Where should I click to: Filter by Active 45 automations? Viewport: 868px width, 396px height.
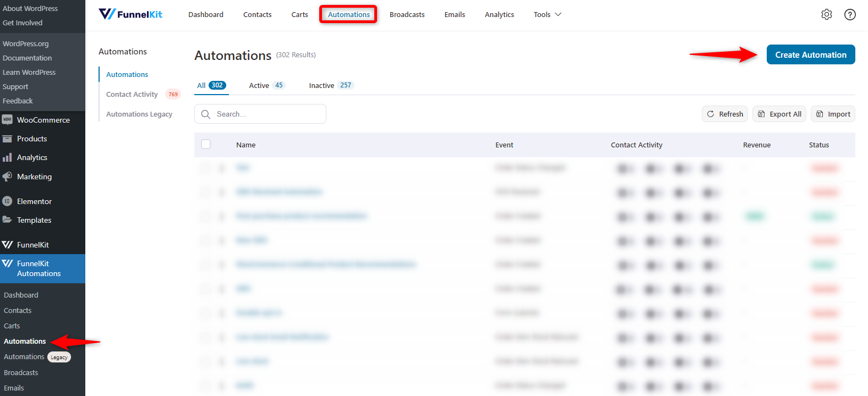267,85
